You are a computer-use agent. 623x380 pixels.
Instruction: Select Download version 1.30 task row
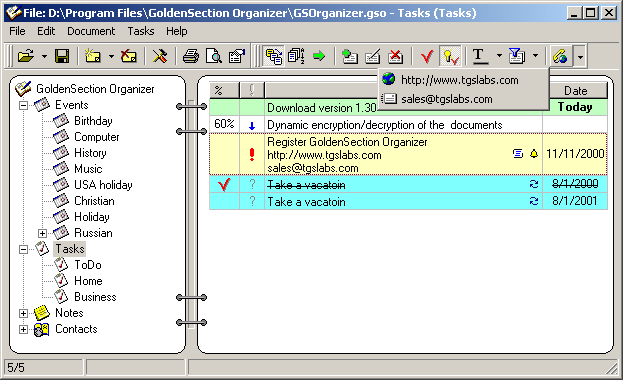click(x=408, y=107)
